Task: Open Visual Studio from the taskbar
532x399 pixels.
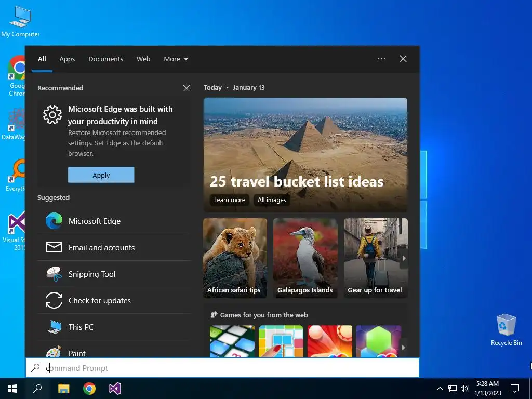Action: click(x=115, y=389)
